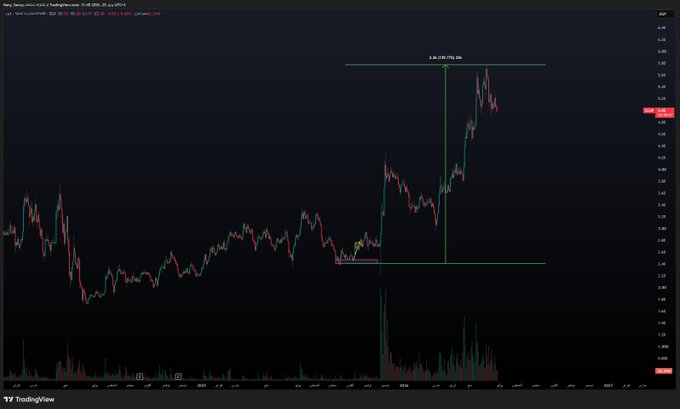Click the 2025 year label on time axis

[x=201, y=385]
